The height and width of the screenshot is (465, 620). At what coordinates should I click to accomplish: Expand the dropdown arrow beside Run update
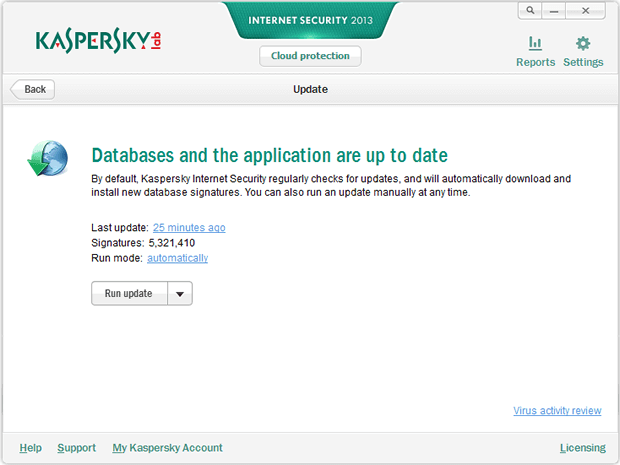click(180, 293)
